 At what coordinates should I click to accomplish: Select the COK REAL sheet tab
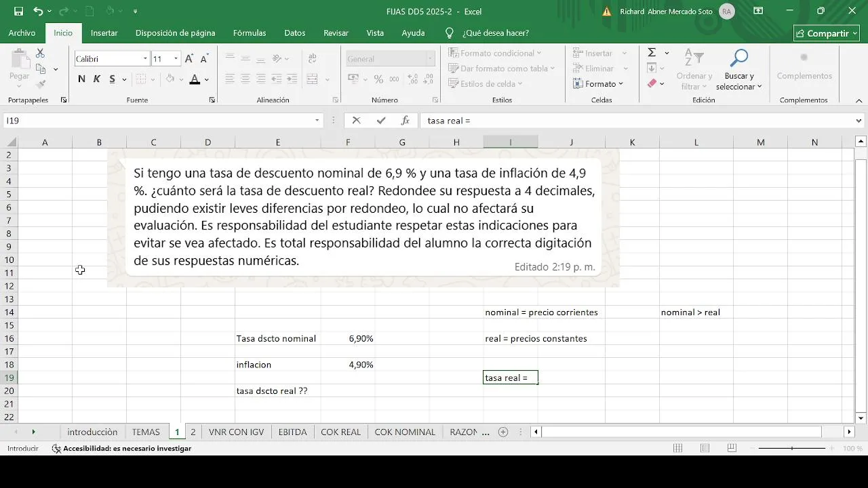[340, 432]
